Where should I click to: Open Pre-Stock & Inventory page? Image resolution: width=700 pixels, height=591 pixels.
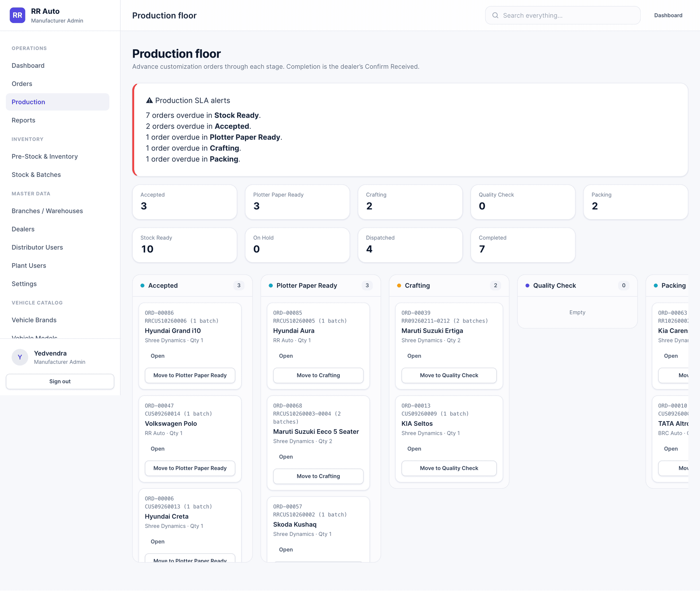coord(58,156)
